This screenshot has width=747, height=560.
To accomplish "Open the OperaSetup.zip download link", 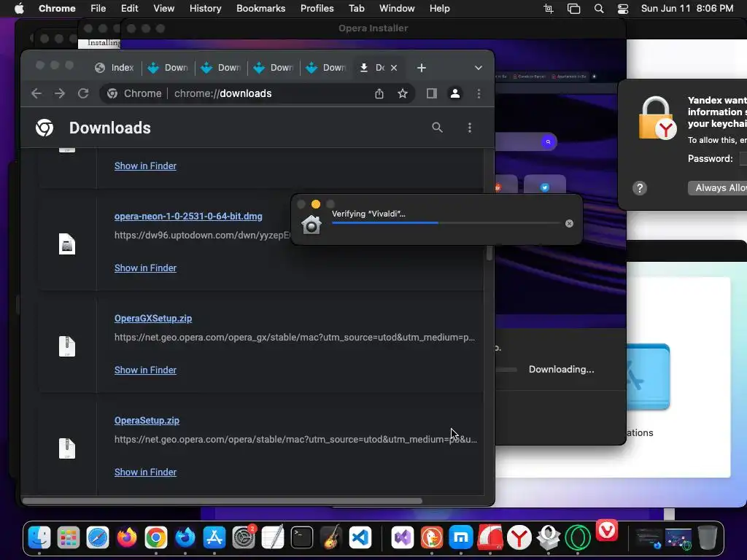I will point(147,421).
